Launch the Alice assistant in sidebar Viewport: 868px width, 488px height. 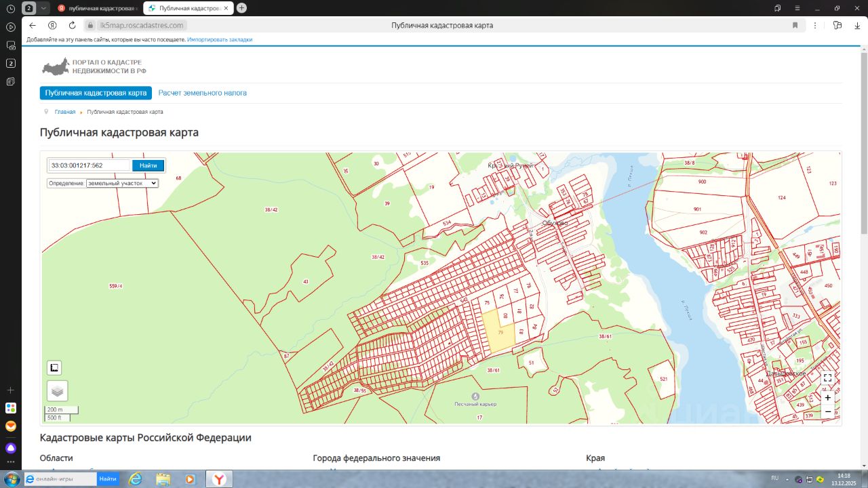pyautogui.click(x=11, y=448)
